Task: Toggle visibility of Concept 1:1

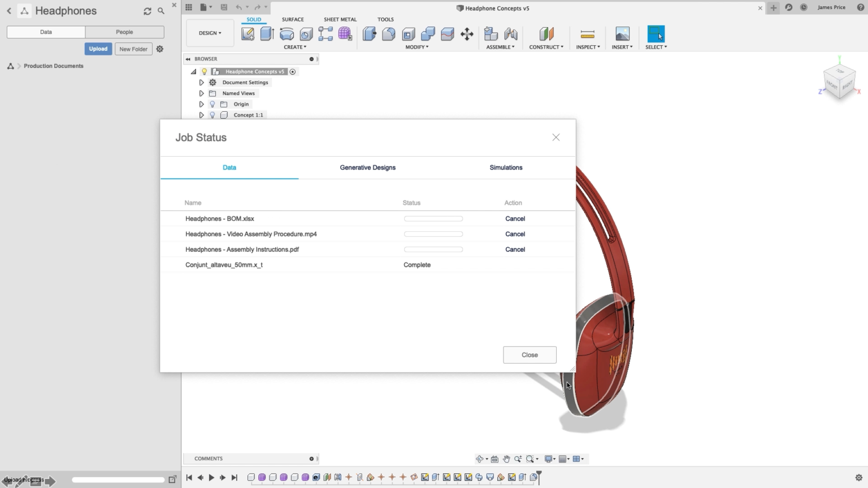Action: coord(212,115)
